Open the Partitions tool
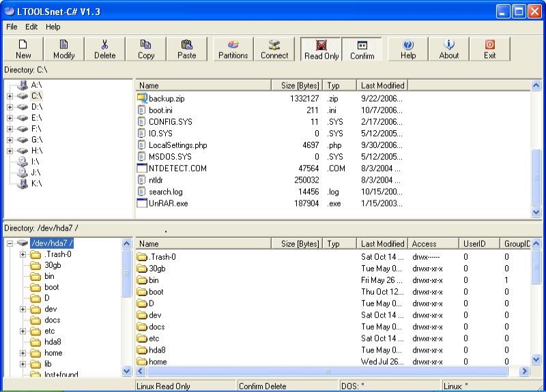The width and height of the screenshot is (546, 392). point(233,45)
